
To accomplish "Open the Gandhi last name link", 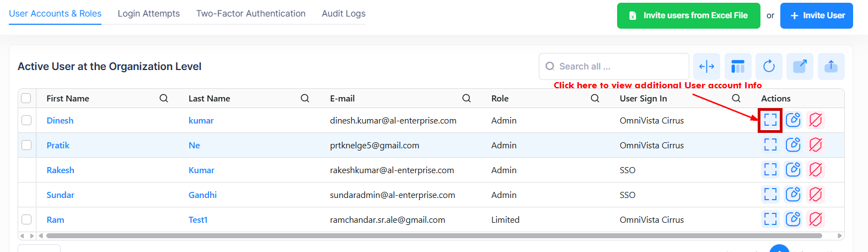I will pyautogui.click(x=202, y=195).
